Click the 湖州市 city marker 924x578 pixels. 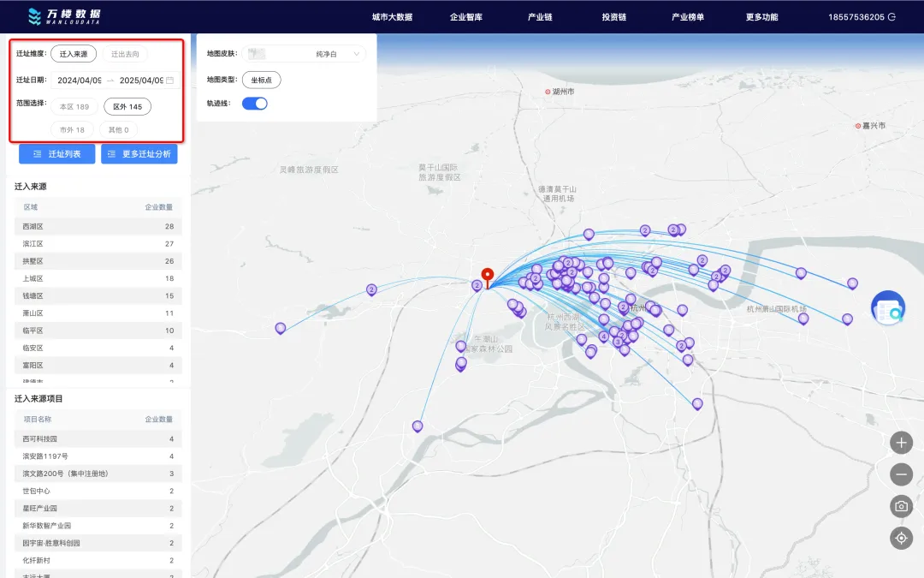pyautogui.click(x=560, y=92)
